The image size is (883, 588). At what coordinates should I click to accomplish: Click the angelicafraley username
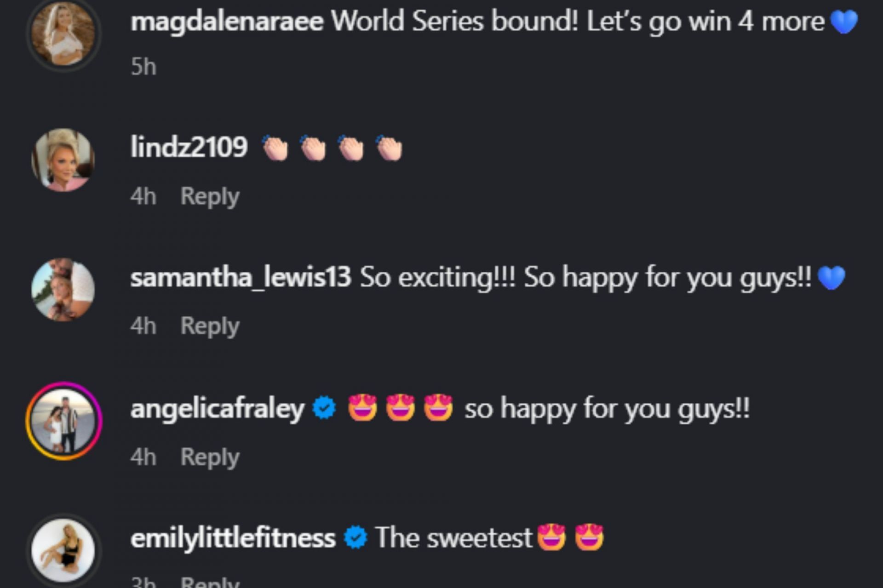tap(217, 408)
